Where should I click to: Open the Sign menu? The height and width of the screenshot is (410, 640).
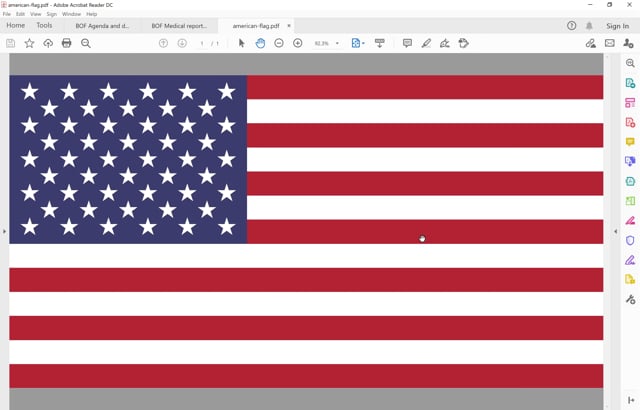click(51, 14)
